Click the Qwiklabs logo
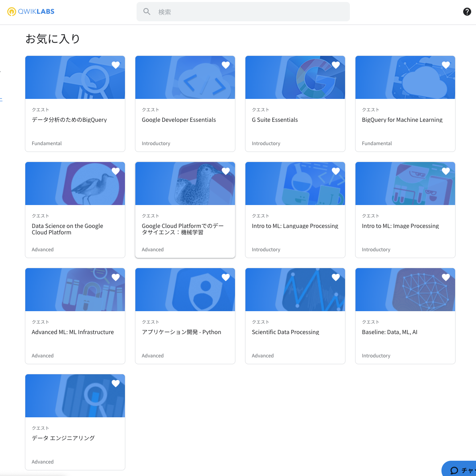The image size is (476, 476). pyautogui.click(x=31, y=12)
